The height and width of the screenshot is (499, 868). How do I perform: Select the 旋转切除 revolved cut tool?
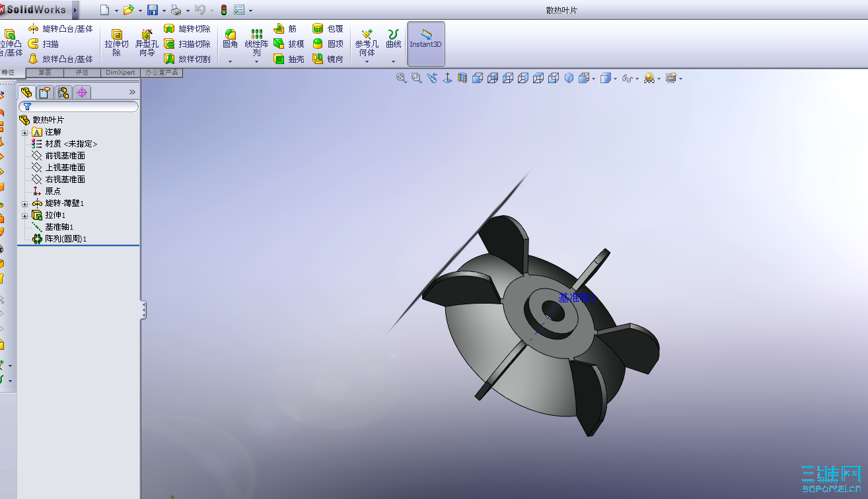coord(188,29)
